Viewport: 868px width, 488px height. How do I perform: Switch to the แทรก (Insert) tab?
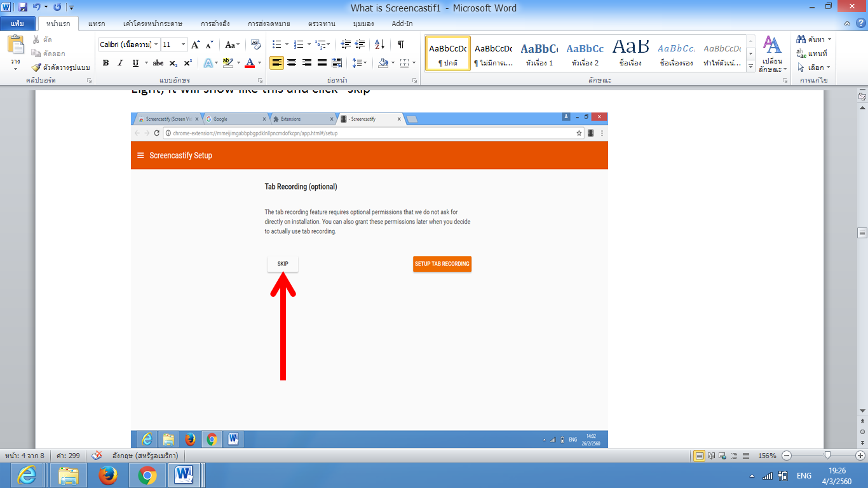tap(97, 24)
